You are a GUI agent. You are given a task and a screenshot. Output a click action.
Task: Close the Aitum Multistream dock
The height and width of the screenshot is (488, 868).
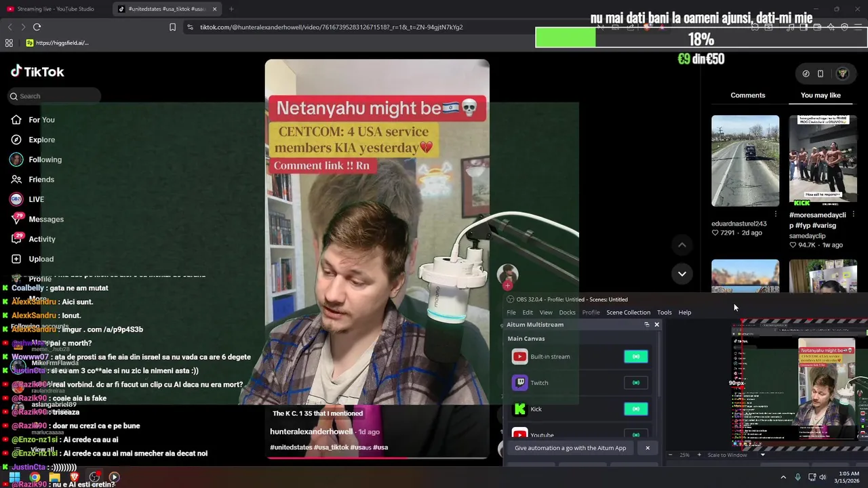coord(656,325)
